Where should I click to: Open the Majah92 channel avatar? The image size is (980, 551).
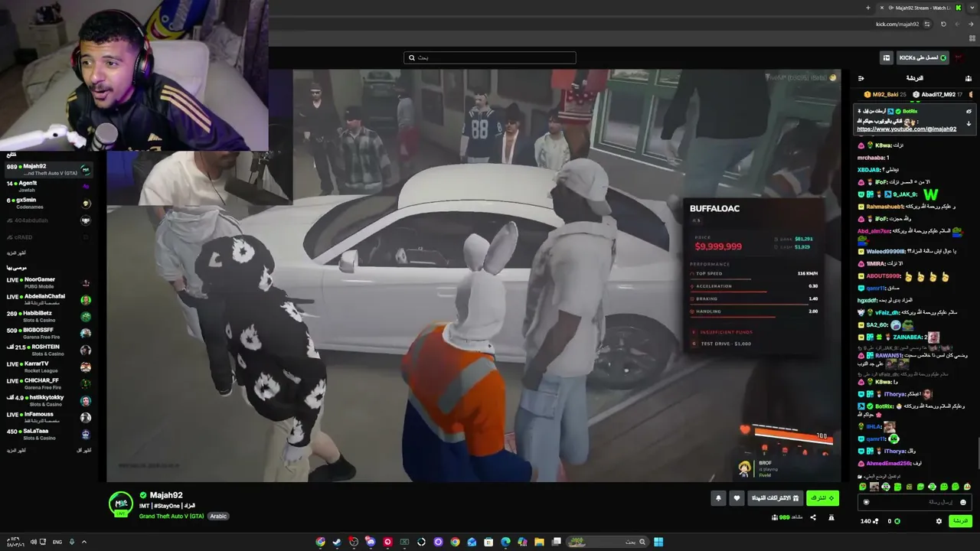(120, 504)
